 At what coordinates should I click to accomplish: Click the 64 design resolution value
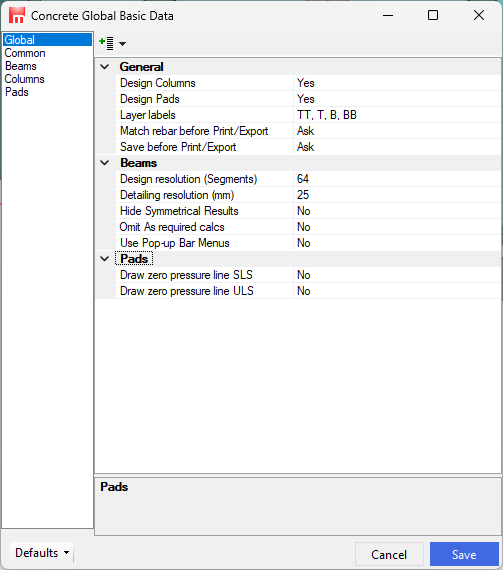397,179
